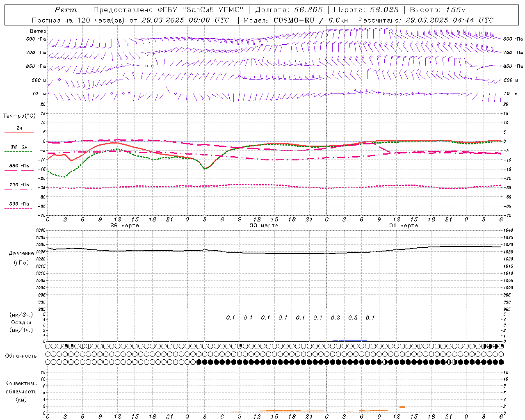Click the left-side '500 м' wind level label

tap(39, 80)
